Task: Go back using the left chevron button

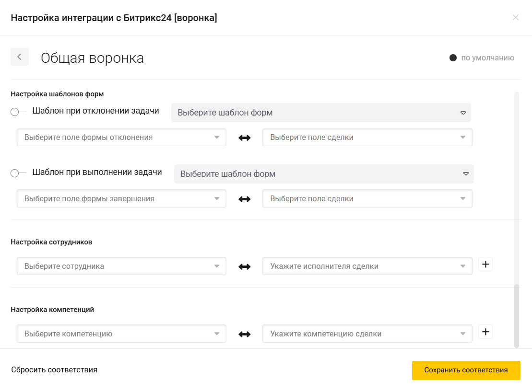Action: (19, 57)
